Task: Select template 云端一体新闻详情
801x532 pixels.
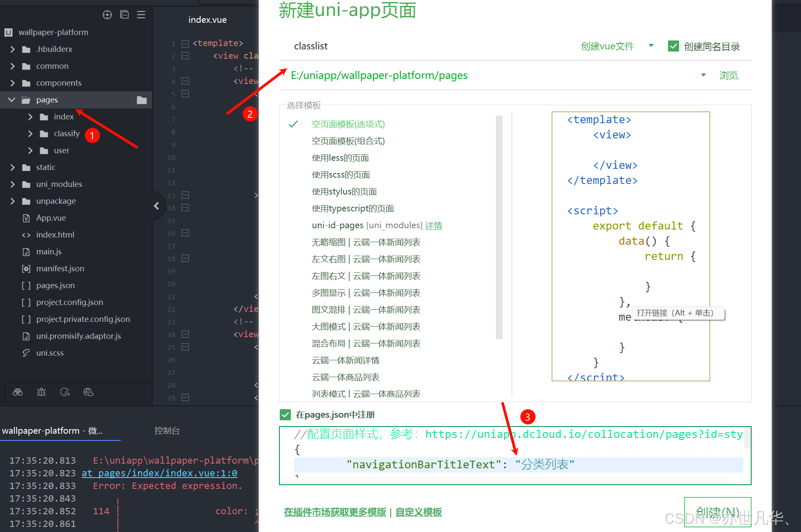Action: click(345, 360)
